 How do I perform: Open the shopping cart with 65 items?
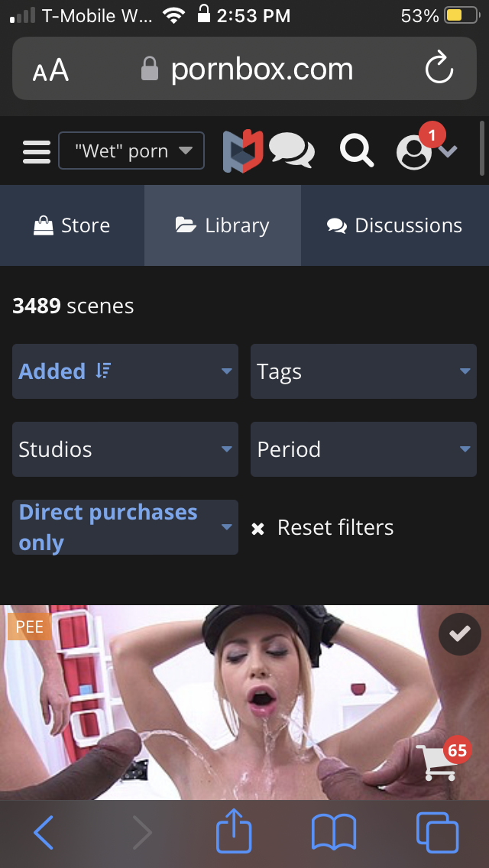click(442, 760)
